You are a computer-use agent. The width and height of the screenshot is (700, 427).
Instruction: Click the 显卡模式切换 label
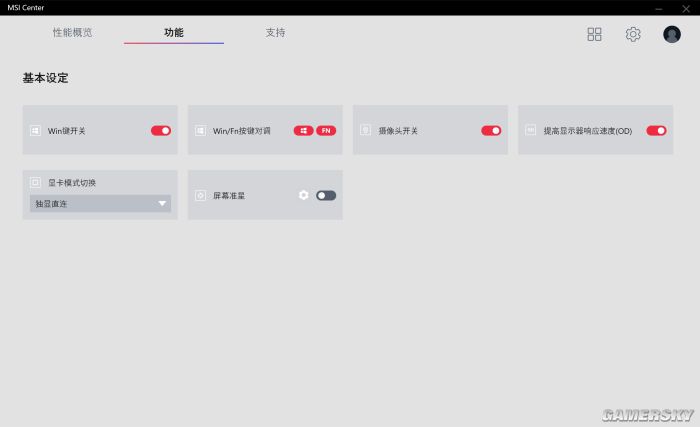point(72,183)
